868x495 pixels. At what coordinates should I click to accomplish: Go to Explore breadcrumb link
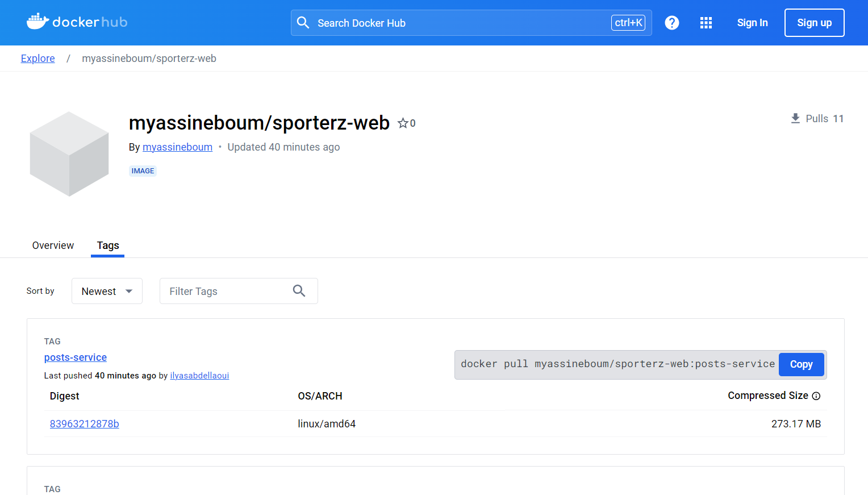point(38,59)
